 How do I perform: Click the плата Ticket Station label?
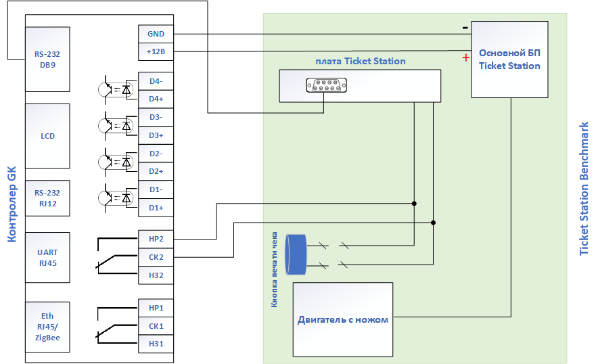point(361,61)
